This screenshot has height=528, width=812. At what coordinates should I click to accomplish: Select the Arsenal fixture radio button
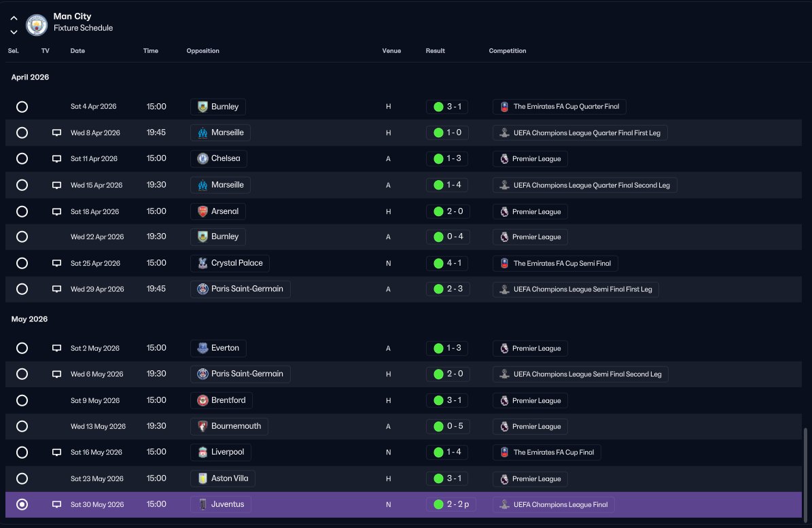coord(22,211)
